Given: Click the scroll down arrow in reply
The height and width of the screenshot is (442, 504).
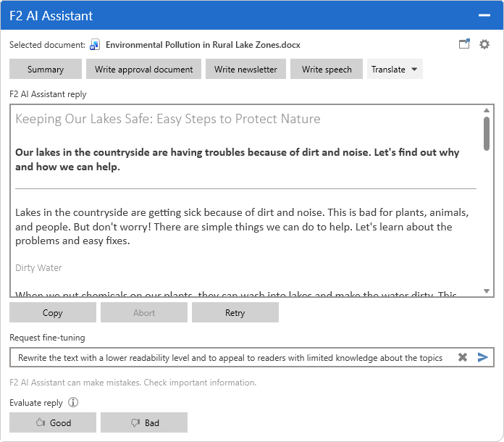Looking at the screenshot, I should click(x=487, y=291).
